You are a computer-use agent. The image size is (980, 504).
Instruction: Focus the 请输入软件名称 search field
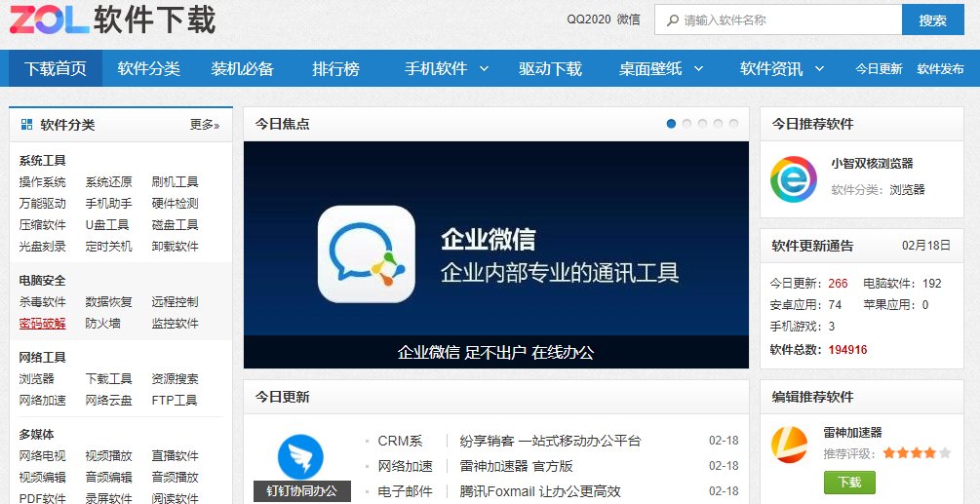click(x=778, y=20)
